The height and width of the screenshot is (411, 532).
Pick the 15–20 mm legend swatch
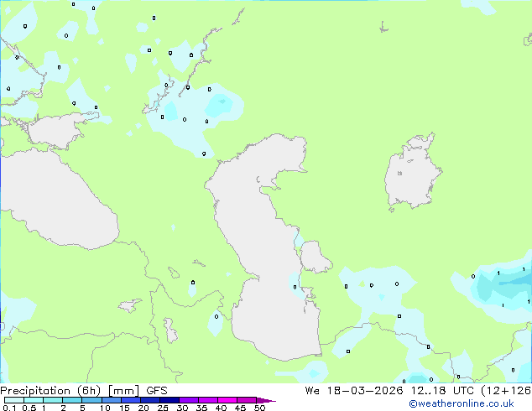pos(131,400)
